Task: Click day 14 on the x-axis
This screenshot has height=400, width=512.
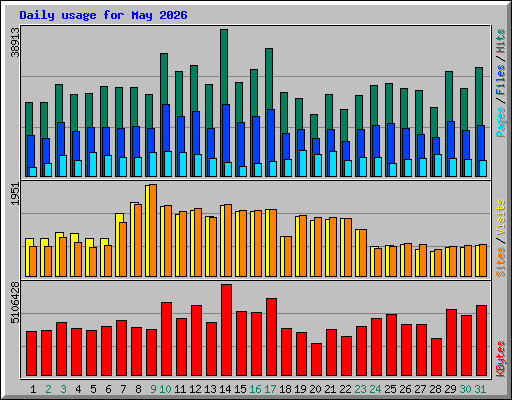Action: (x=225, y=389)
